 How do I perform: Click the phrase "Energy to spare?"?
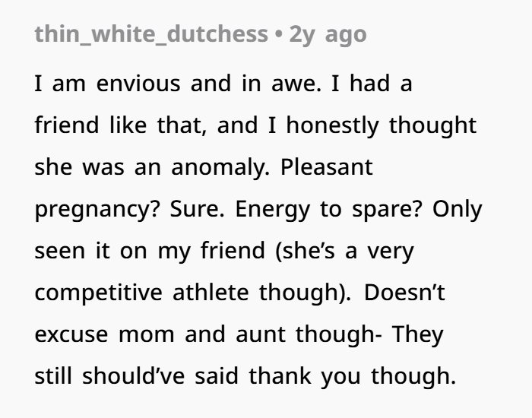(328, 209)
